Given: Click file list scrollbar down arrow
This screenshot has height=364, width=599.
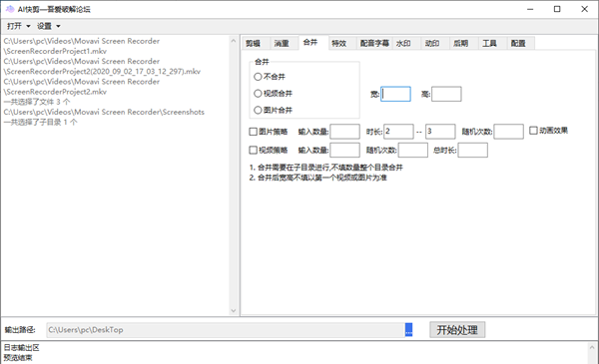Looking at the screenshot, I should pyautogui.click(x=234, y=311).
